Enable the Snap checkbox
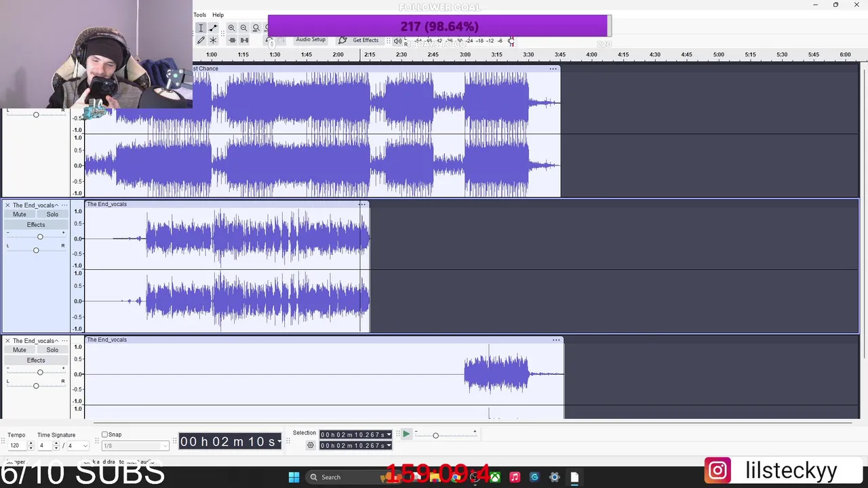868x488 pixels. [x=104, y=434]
